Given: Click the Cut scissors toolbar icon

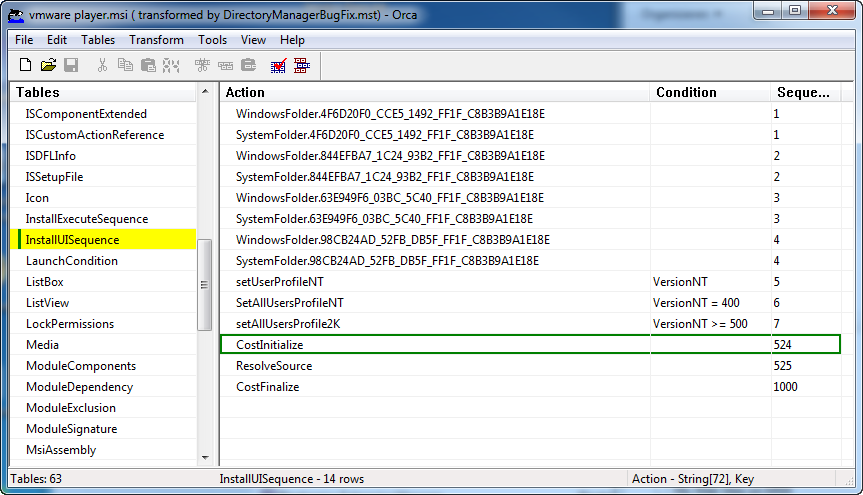Looking at the screenshot, I should click(x=102, y=65).
